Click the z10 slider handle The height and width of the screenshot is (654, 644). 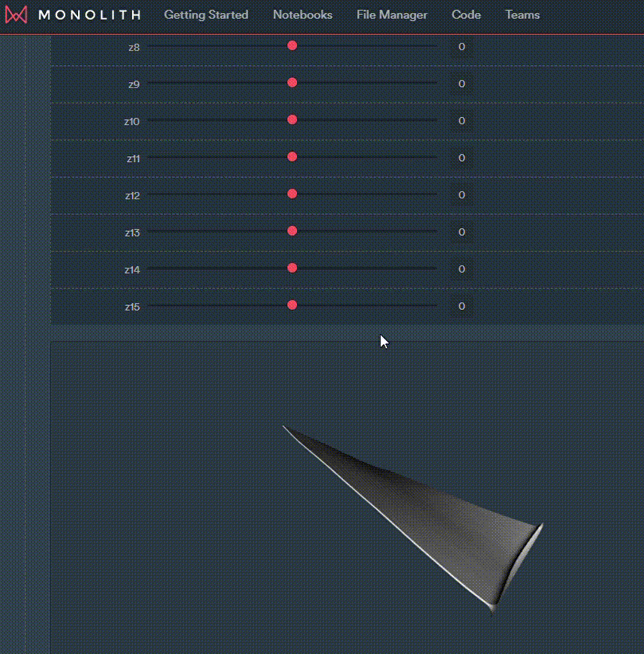292,119
